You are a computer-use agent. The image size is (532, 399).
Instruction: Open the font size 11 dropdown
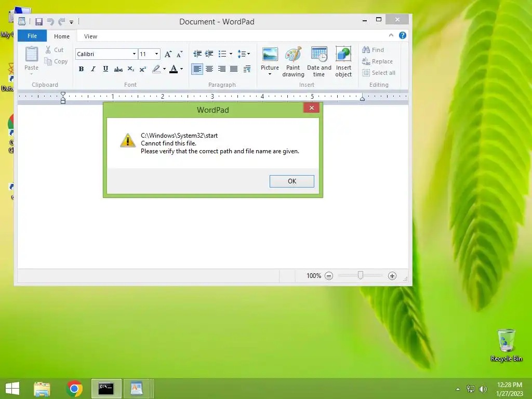coord(156,54)
